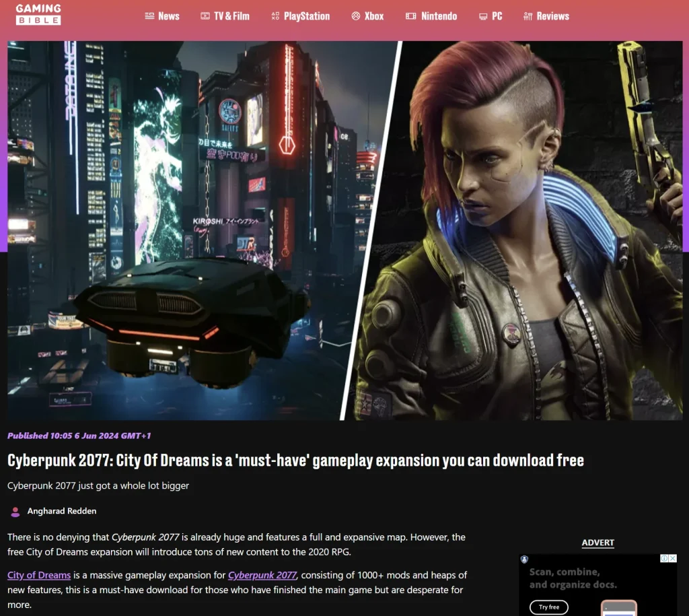This screenshot has height=616, width=689.
Task: Click the newspaper icon beside News
Action: (x=149, y=16)
